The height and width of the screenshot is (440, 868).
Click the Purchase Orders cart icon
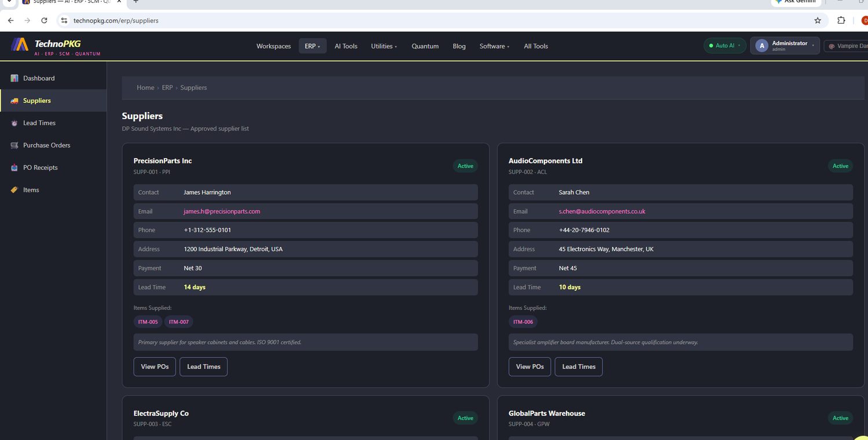(14, 145)
